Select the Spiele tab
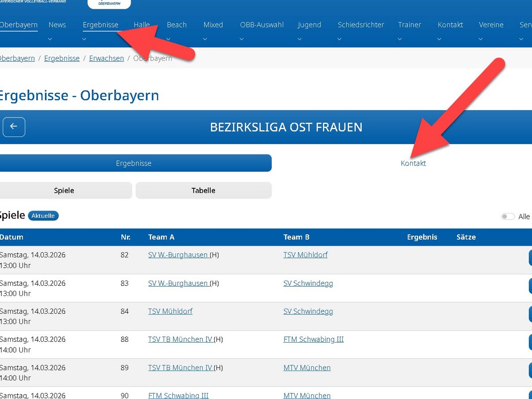This screenshot has height=399, width=532. (64, 190)
